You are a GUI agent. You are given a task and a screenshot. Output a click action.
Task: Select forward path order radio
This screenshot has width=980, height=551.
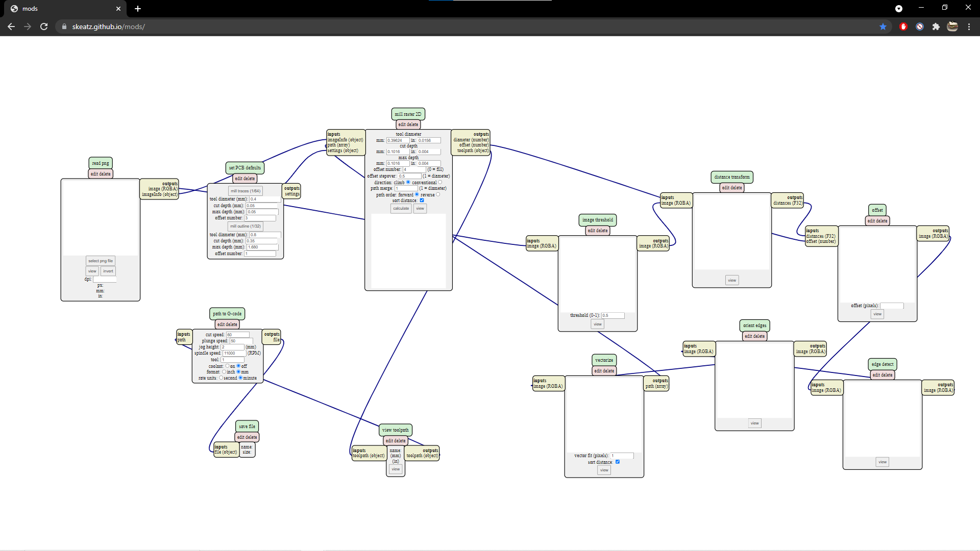click(x=416, y=194)
